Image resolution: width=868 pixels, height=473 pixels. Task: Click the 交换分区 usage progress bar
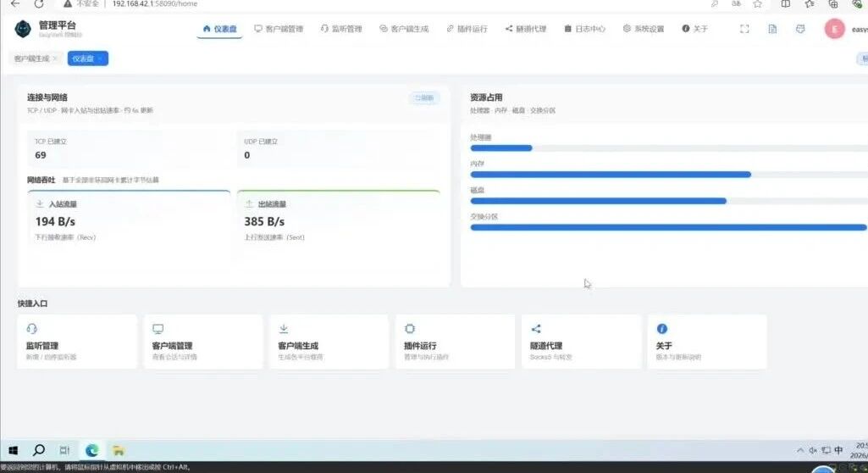[x=669, y=228]
